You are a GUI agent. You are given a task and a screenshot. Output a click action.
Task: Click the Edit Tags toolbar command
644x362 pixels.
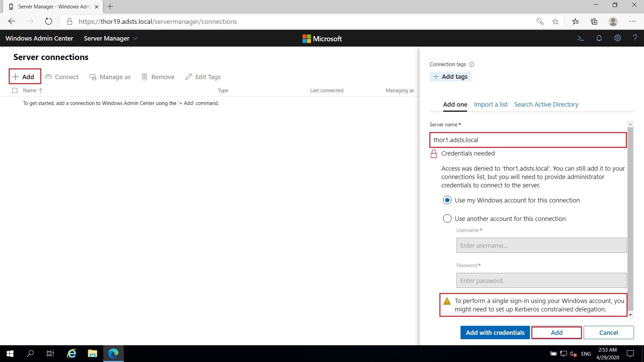[x=203, y=77]
